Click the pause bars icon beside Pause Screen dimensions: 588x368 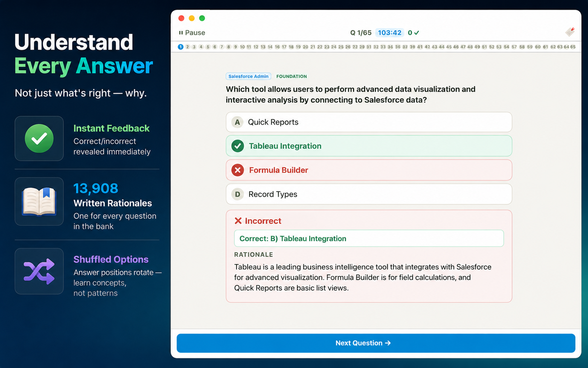[x=181, y=33]
